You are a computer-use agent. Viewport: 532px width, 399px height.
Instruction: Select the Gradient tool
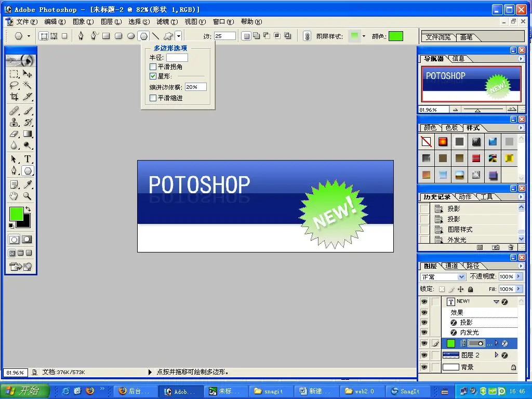pyautogui.click(x=28, y=134)
